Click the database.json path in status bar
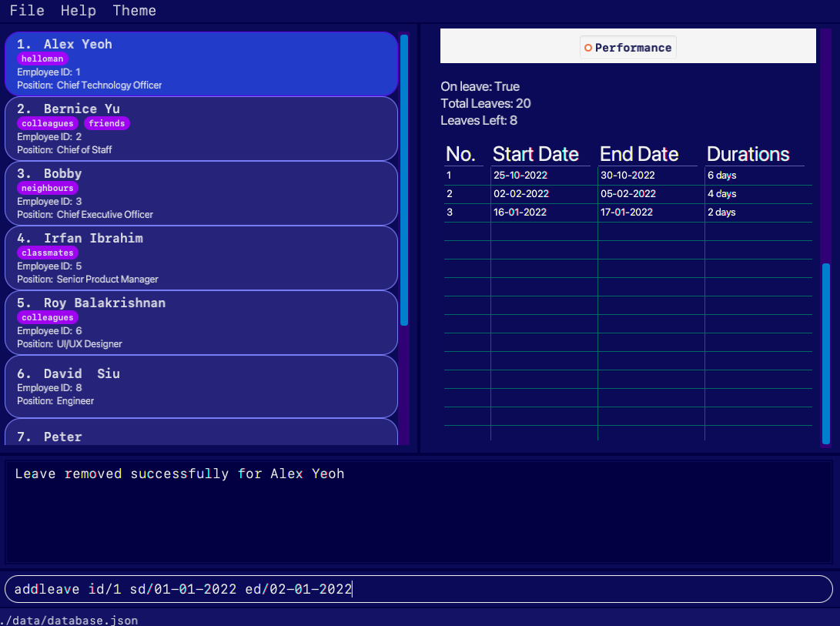840x626 pixels. coord(70,620)
